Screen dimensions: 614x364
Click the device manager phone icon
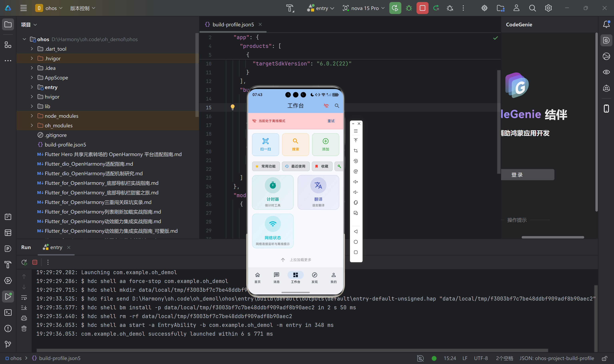tap(606, 108)
